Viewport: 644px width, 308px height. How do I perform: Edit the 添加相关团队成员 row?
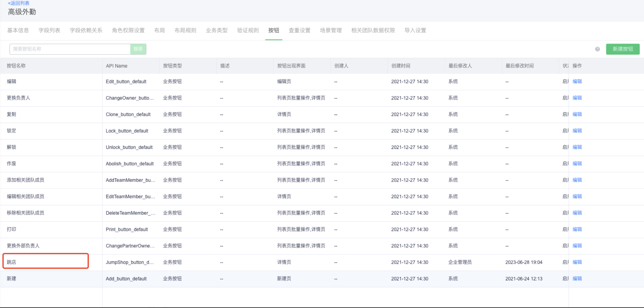pyautogui.click(x=577, y=180)
